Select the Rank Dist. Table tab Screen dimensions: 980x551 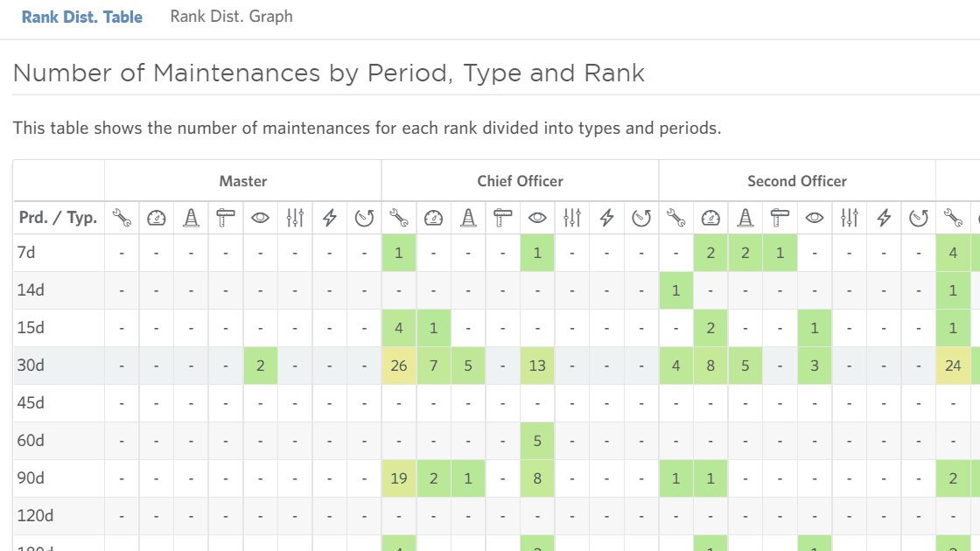82,16
